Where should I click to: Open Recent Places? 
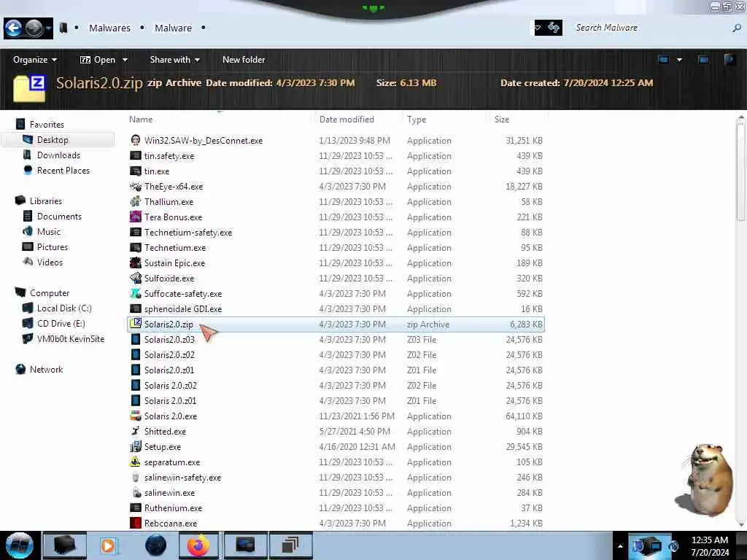point(63,171)
